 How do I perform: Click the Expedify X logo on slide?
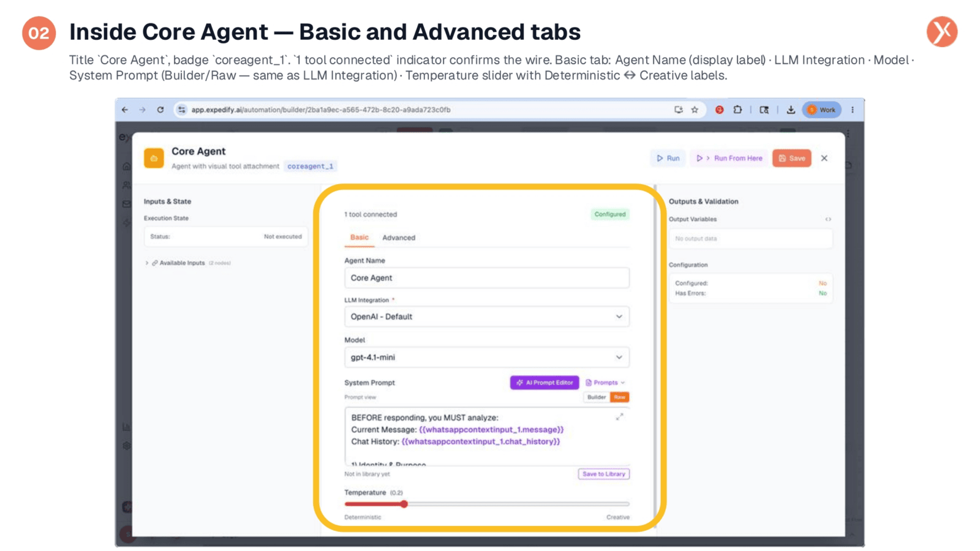(942, 32)
